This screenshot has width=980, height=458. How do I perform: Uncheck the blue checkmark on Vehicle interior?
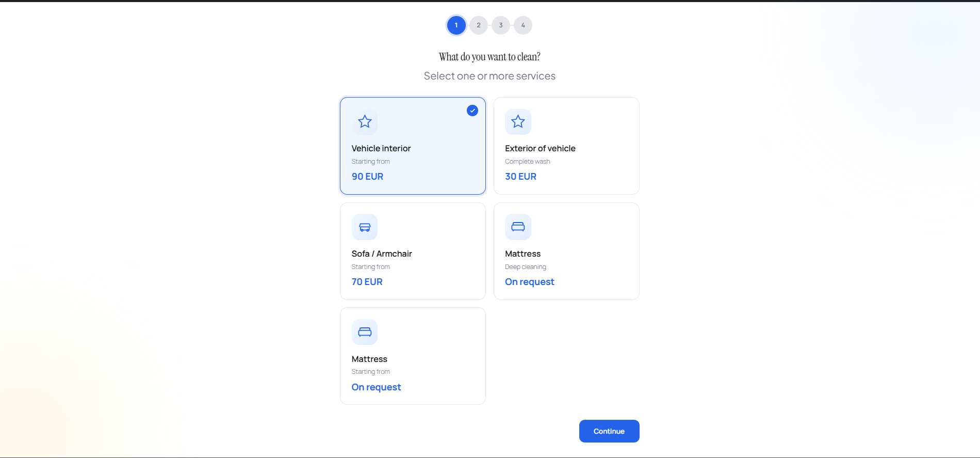(472, 110)
